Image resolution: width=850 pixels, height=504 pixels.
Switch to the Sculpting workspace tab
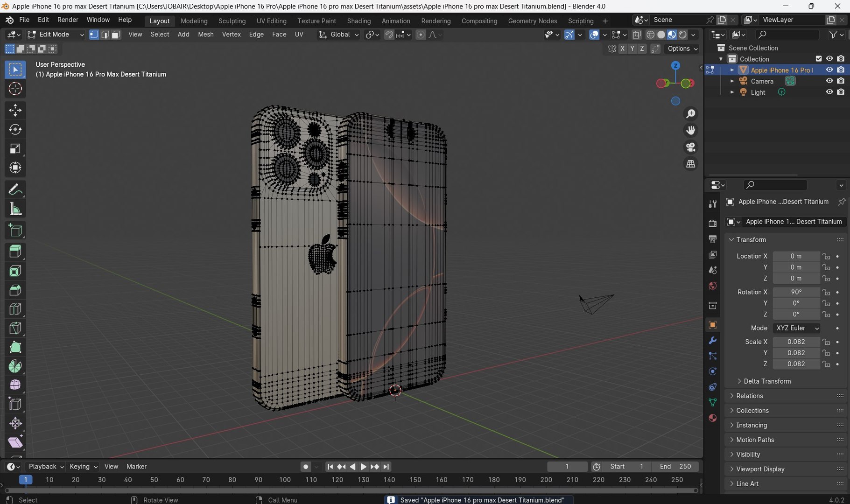click(x=232, y=21)
